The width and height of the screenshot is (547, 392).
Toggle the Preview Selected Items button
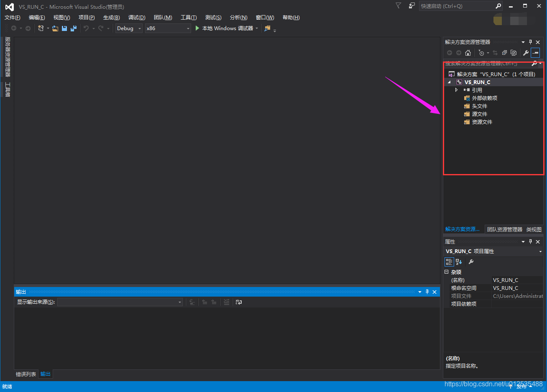tap(535, 53)
